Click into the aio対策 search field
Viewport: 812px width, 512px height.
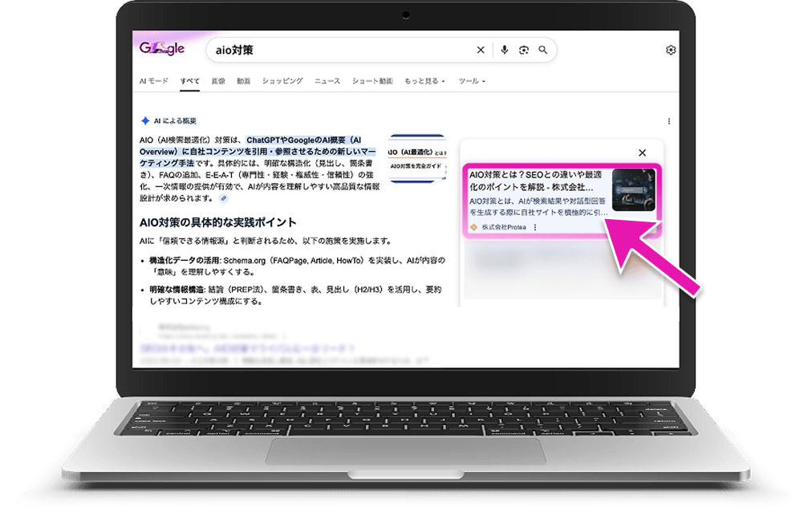click(x=337, y=50)
